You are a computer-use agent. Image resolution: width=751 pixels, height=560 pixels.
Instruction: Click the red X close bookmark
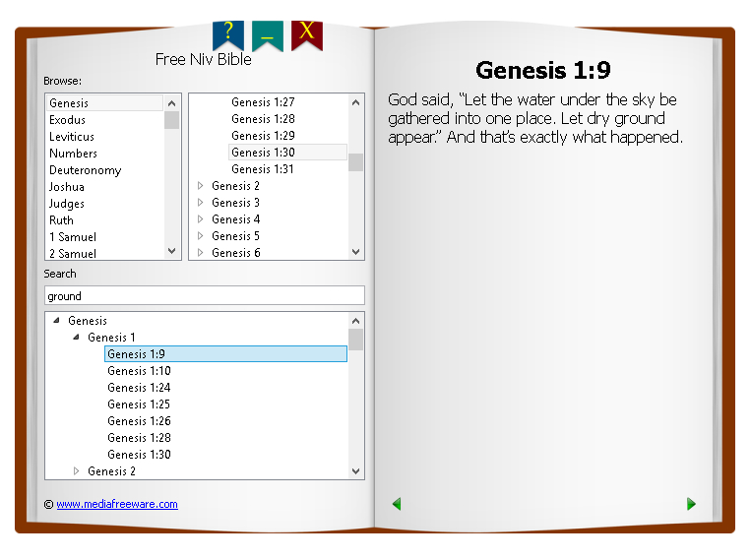[x=307, y=32]
